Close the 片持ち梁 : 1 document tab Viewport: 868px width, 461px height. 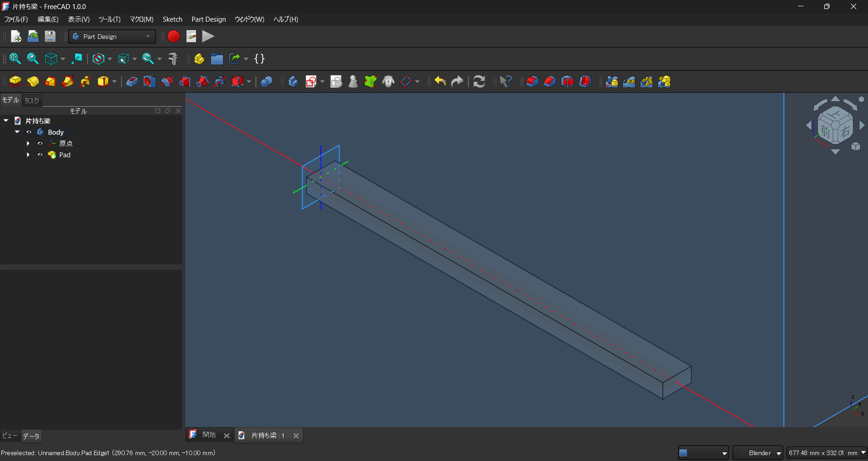(x=296, y=436)
